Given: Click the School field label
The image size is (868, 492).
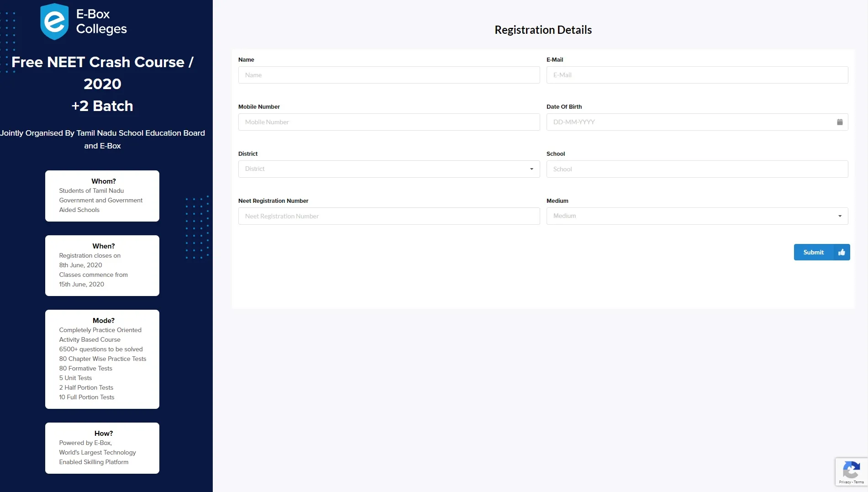Looking at the screenshot, I should [556, 153].
